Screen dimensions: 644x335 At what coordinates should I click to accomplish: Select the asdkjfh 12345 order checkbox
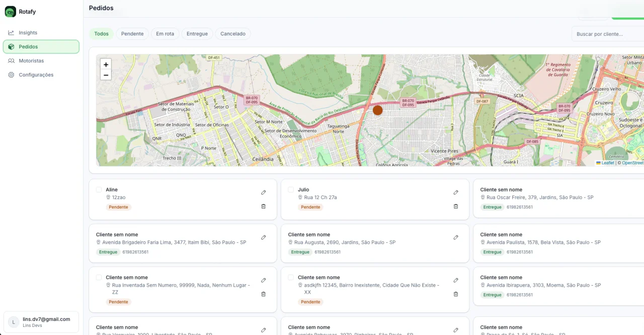point(291,278)
